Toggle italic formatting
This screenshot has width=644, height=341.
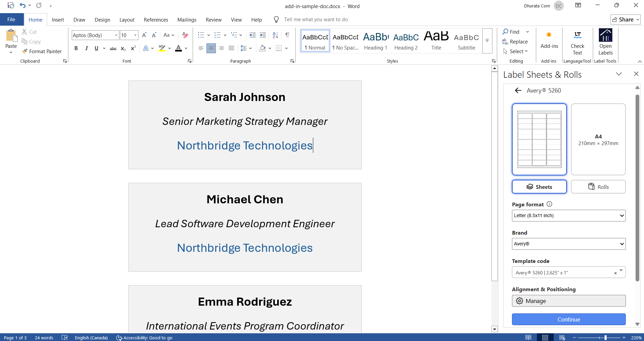tap(86, 48)
